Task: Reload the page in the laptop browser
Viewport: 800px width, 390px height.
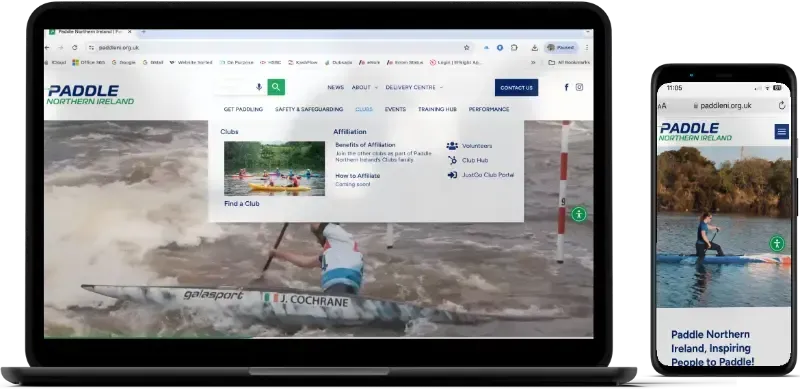Action: point(74,47)
